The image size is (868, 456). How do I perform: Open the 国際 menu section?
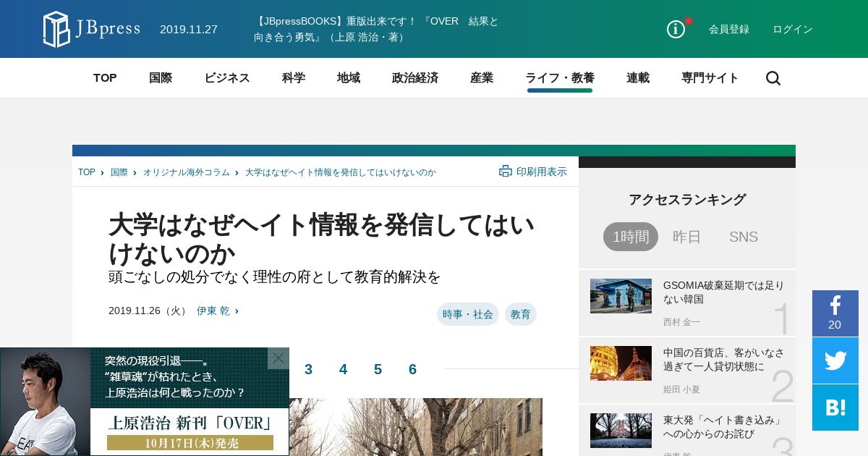(x=161, y=78)
